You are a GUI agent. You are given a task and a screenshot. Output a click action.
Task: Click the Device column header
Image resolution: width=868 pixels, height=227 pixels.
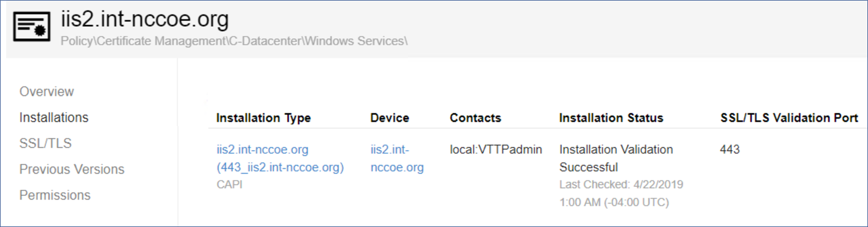389,118
